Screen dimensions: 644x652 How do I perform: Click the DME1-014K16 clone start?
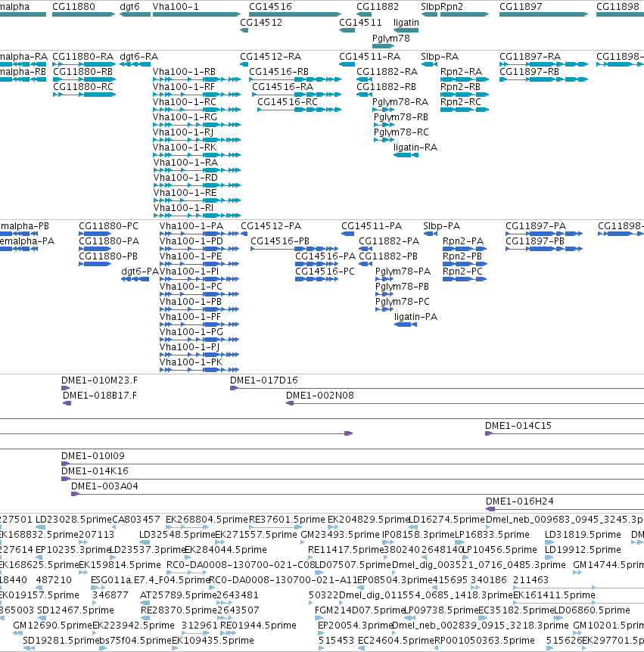(x=65, y=479)
